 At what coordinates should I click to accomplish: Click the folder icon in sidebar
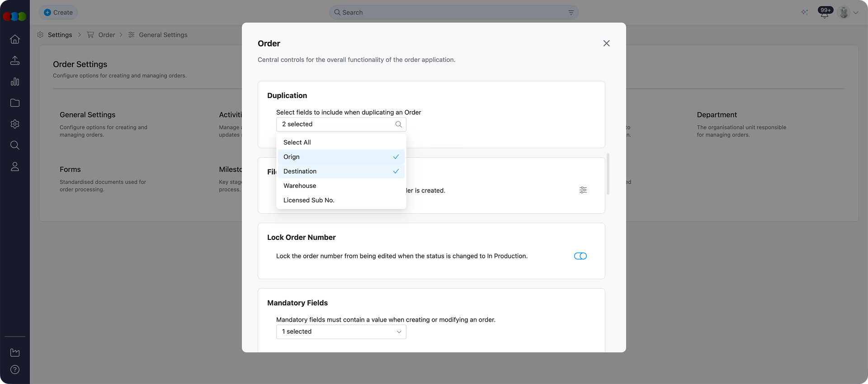pos(15,103)
